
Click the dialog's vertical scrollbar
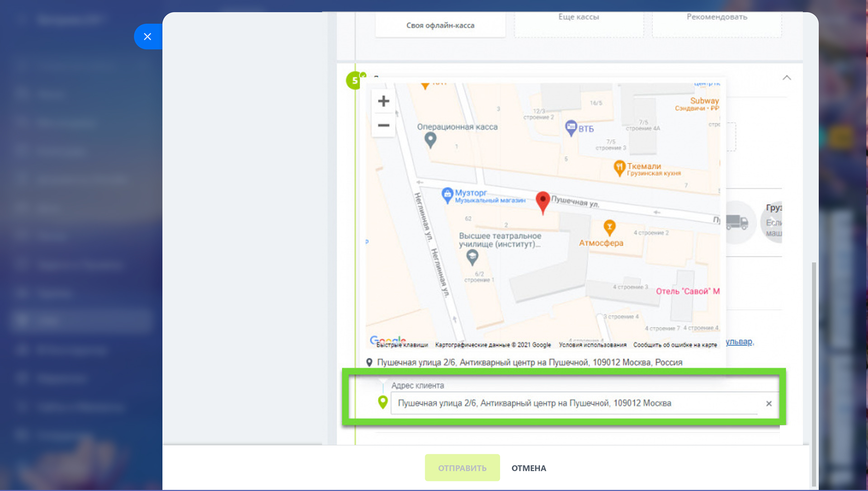(814, 373)
